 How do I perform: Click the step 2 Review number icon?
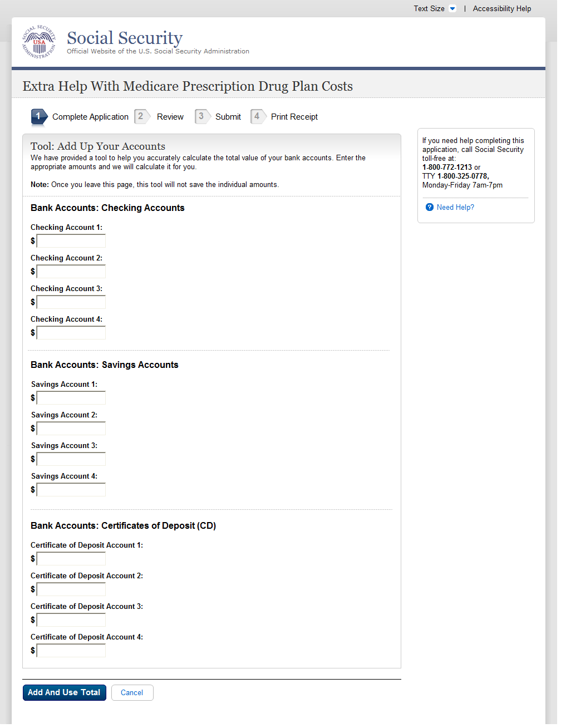[141, 116]
